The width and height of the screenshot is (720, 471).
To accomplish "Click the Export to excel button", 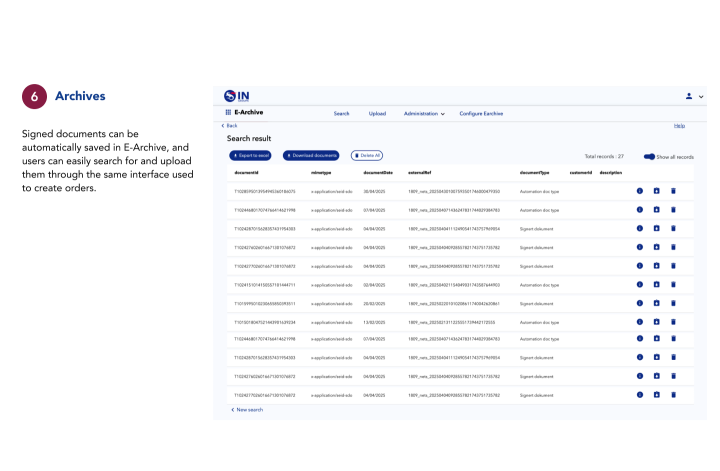I will [x=252, y=156].
